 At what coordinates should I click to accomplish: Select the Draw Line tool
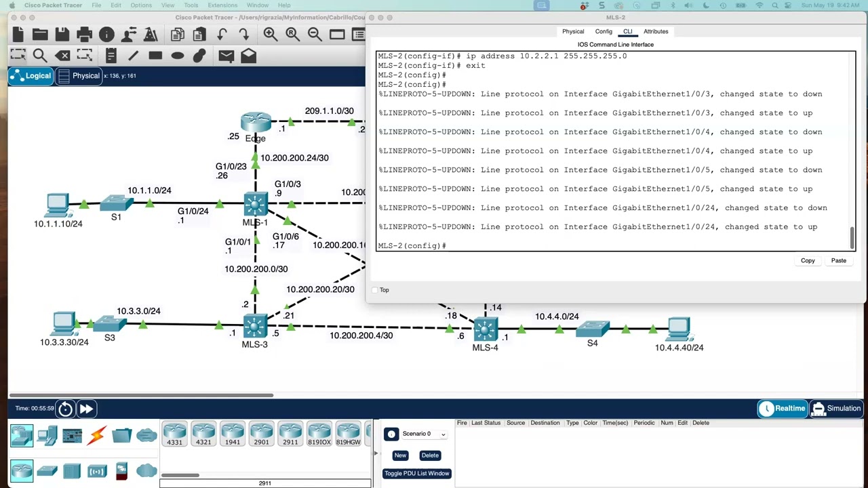[134, 56]
